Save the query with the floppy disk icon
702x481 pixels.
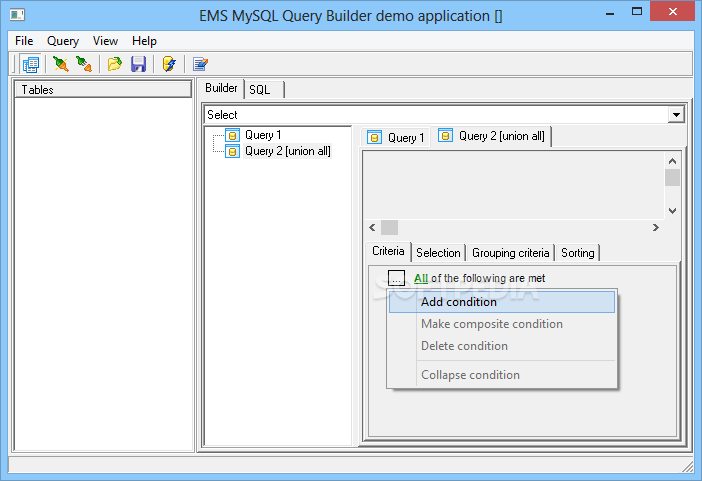point(138,64)
